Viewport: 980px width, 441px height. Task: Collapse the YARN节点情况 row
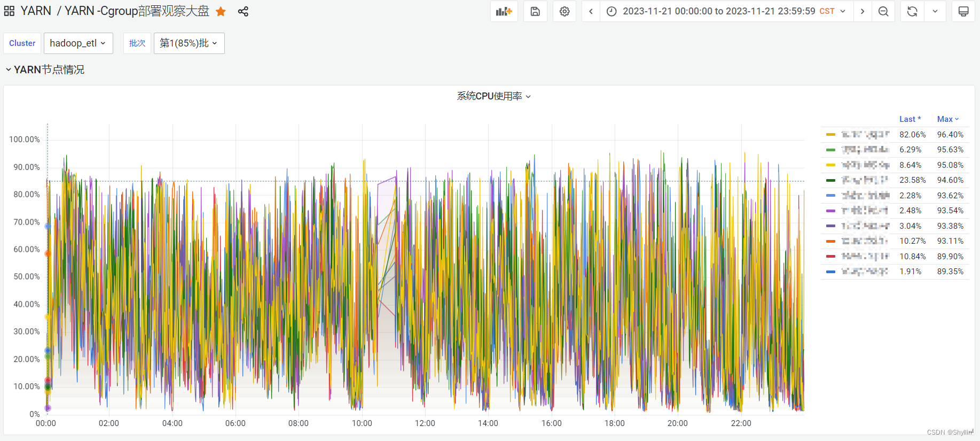pos(45,69)
